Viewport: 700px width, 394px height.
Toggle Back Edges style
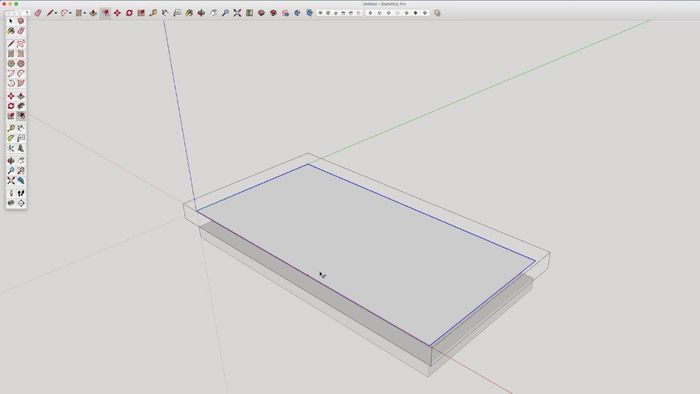pos(379,13)
